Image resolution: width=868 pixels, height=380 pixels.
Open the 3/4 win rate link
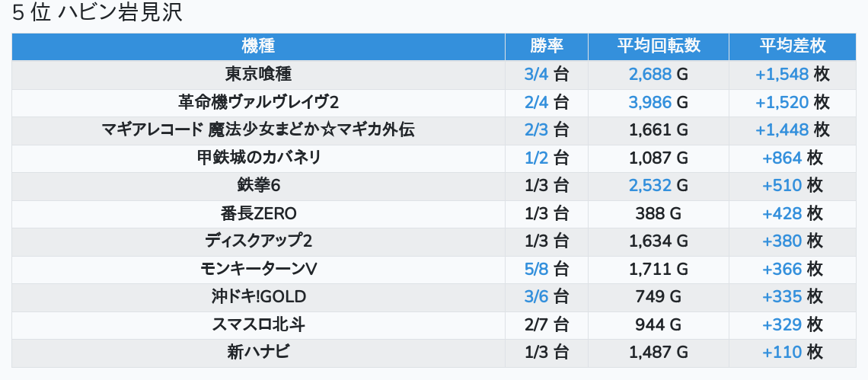click(536, 75)
